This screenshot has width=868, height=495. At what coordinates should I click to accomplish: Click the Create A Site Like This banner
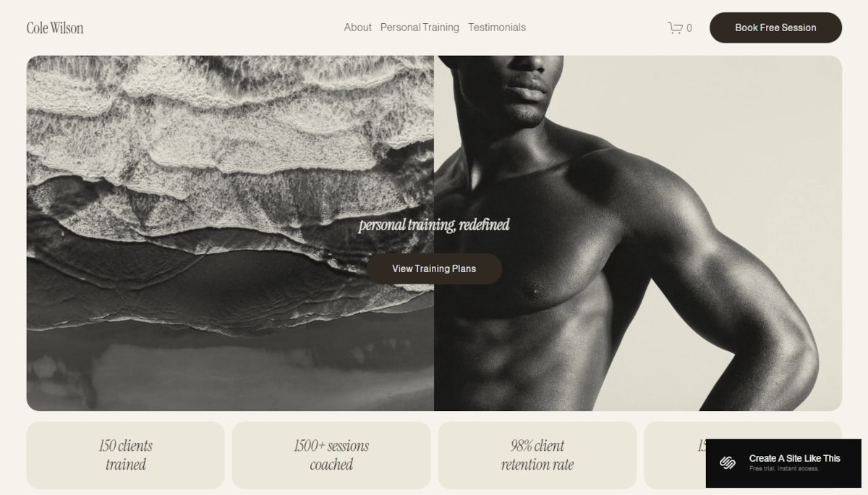(783, 463)
